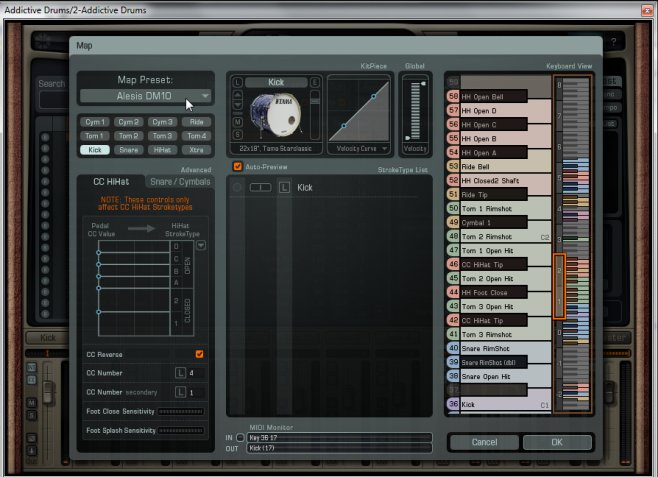Switch to the CC HiHat tab
The width and height of the screenshot is (658, 477).
[111, 182]
